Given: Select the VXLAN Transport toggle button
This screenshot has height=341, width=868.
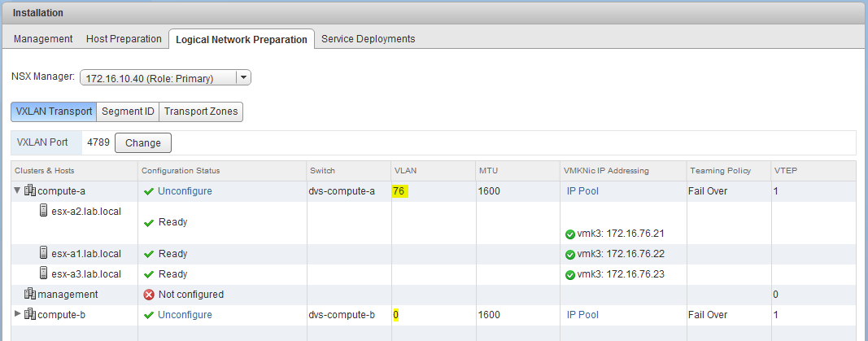Looking at the screenshot, I should 54,111.
